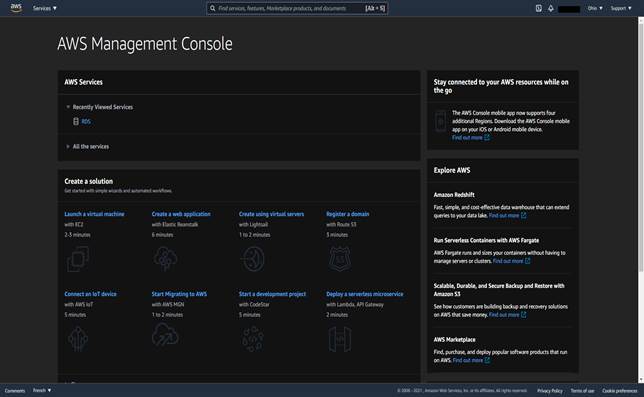Collapse the Recently Viewed Services section
644x397 pixels.
point(68,107)
